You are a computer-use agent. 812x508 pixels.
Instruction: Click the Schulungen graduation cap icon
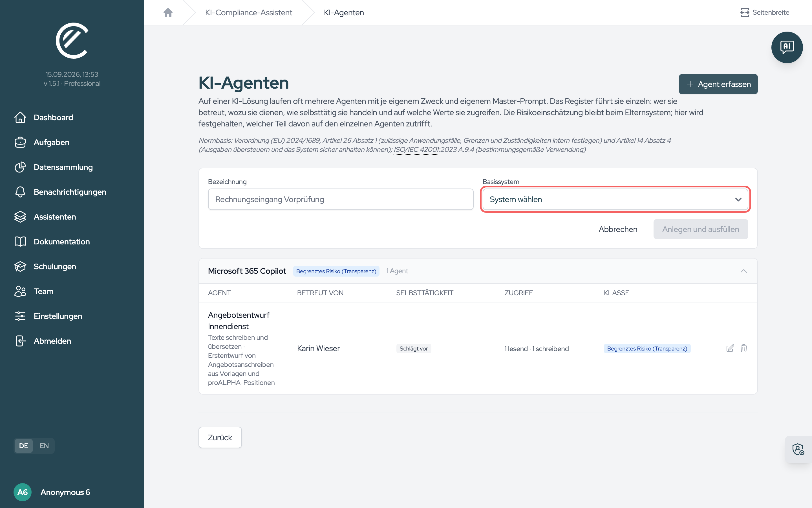[x=20, y=266]
